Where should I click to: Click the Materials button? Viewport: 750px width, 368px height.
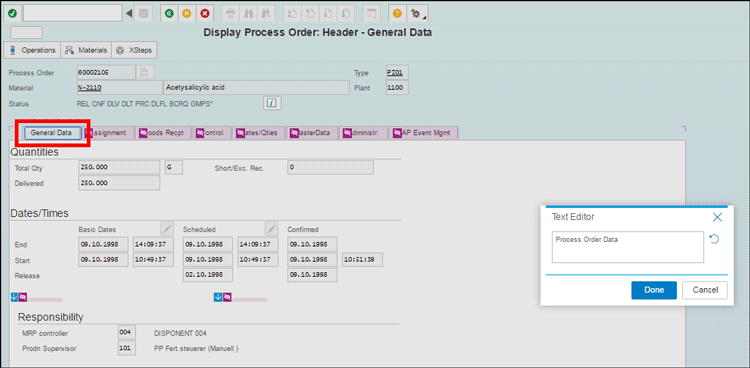(86, 50)
